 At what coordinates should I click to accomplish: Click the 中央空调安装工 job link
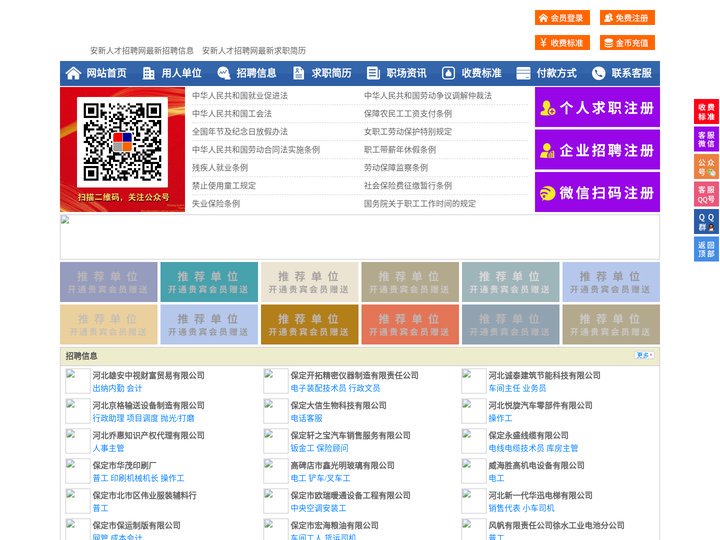point(319,508)
